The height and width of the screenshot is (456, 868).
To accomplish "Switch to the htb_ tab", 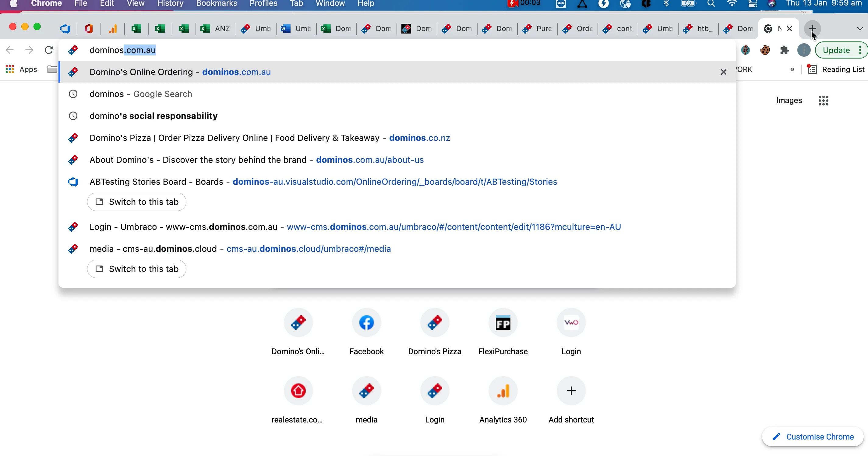I will [x=698, y=29].
